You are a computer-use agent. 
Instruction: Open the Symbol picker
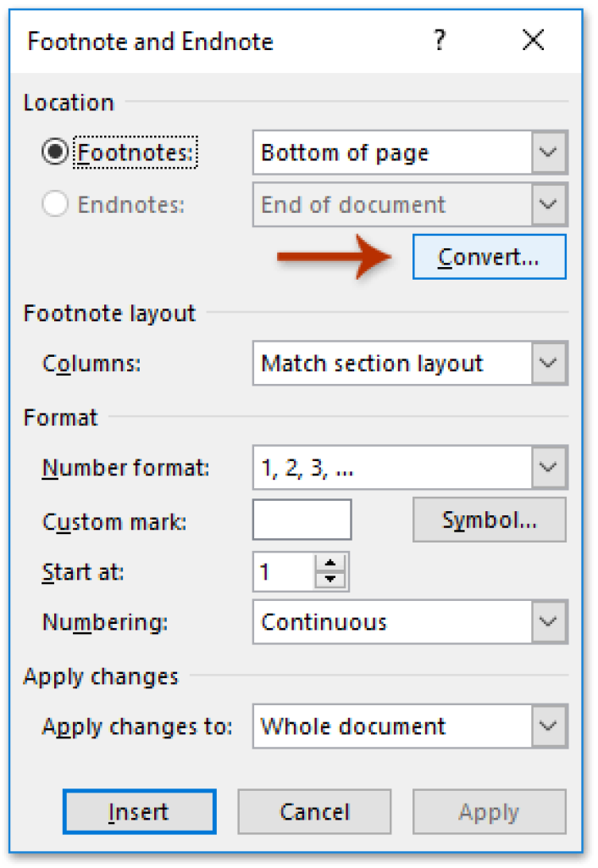pyautogui.click(x=489, y=520)
